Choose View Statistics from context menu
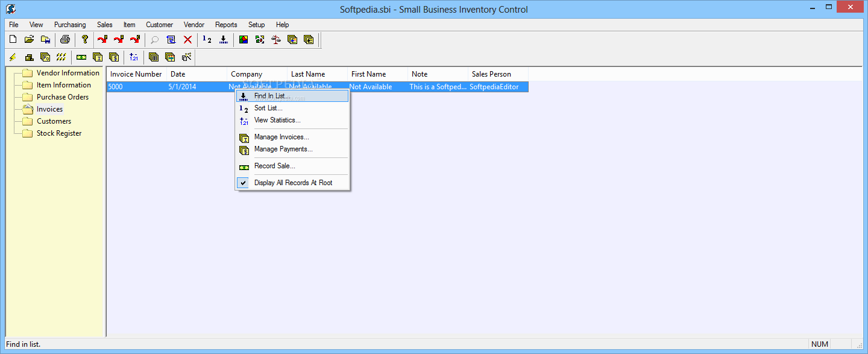The height and width of the screenshot is (354, 868). pos(292,120)
